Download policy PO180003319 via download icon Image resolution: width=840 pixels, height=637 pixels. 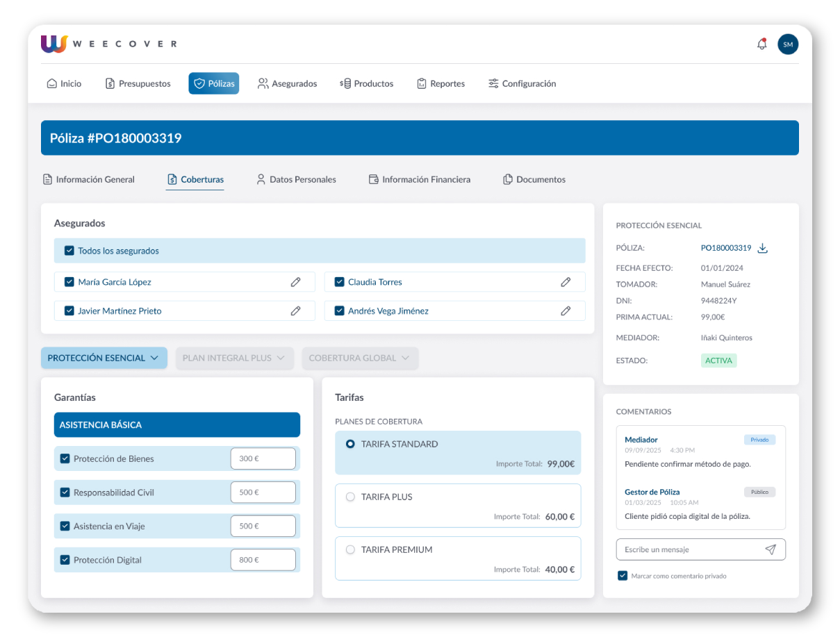tap(762, 248)
